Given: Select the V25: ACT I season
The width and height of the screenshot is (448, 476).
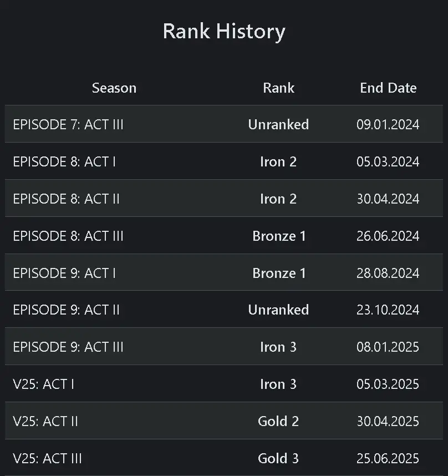Looking at the screenshot, I should [x=43, y=384].
